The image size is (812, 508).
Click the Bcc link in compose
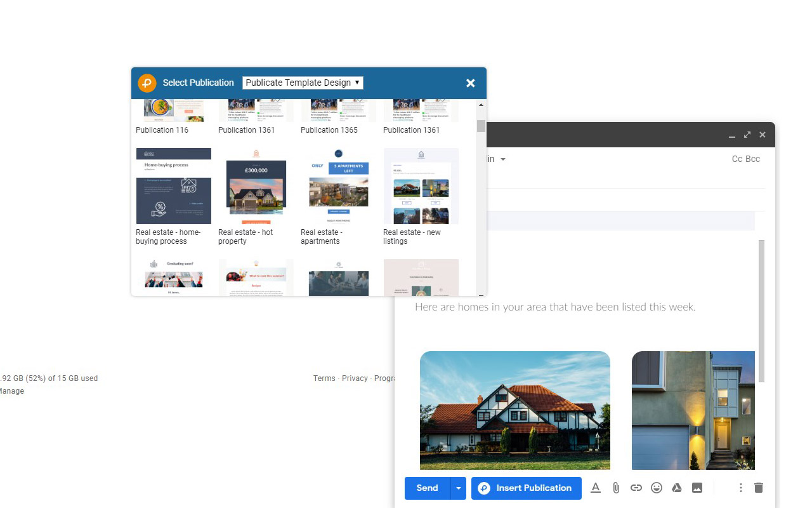753,159
